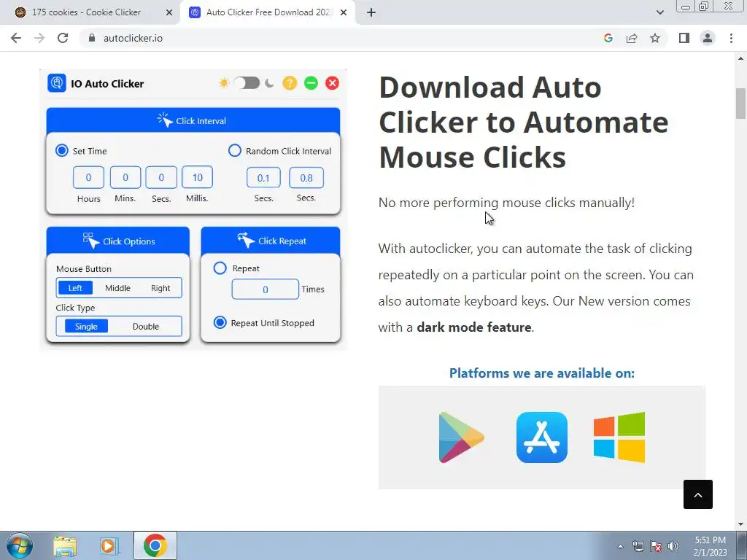Select the Auto Clicker Free Download tab
This screenshot has height=560, width=747.
pyautogui.click(x=269, y=12)
